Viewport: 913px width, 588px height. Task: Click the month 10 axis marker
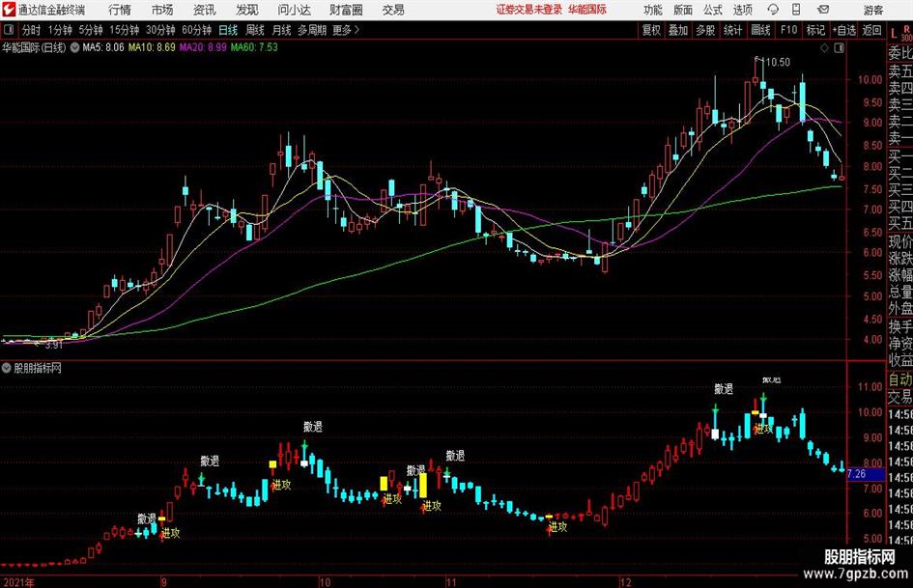pyautogui.click(x=325, y=582)
